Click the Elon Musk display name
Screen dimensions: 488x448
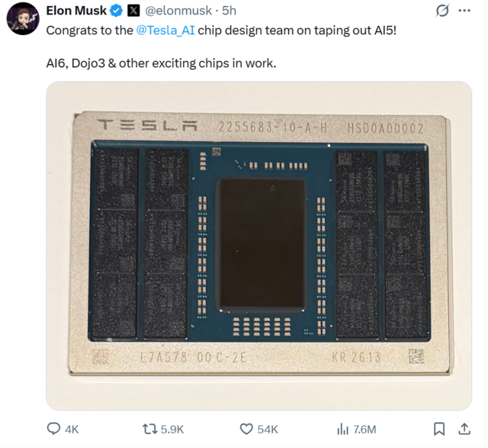tap(75, 11)
